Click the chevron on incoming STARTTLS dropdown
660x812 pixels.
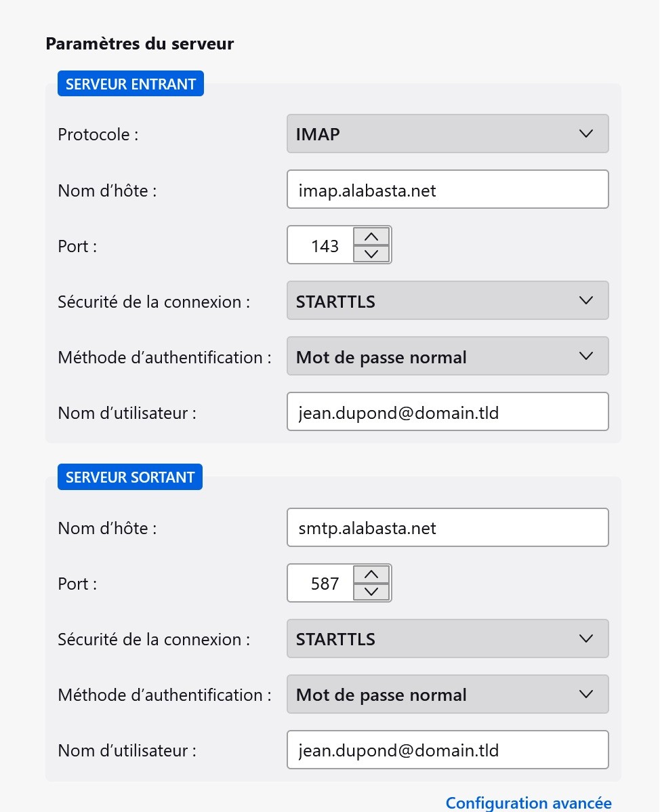tap(585, 300)
